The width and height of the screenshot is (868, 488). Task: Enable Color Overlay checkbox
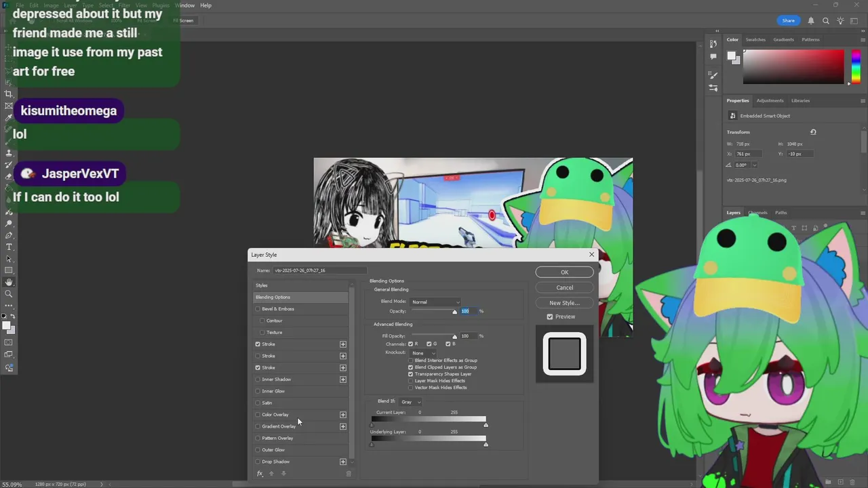tap(258, 415)
